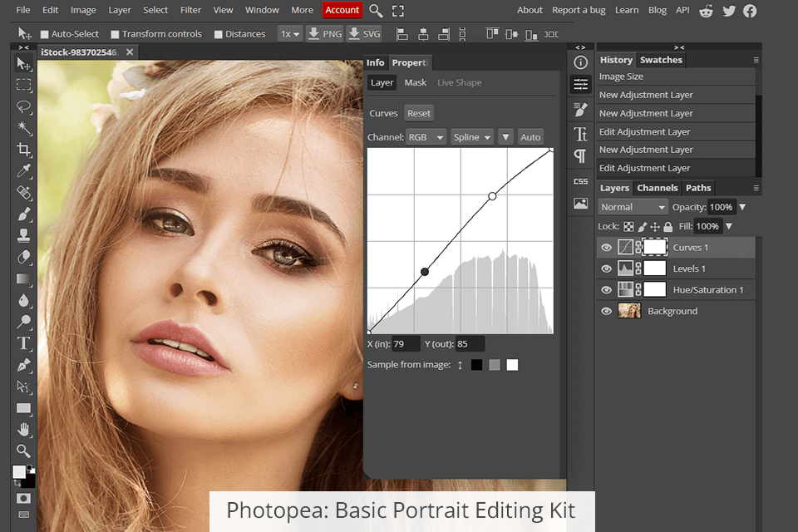798x532 pixels.
Task: Hide the Hue/Saturation 1 layer
Action: pyautogui.click(x=606, y=290)
